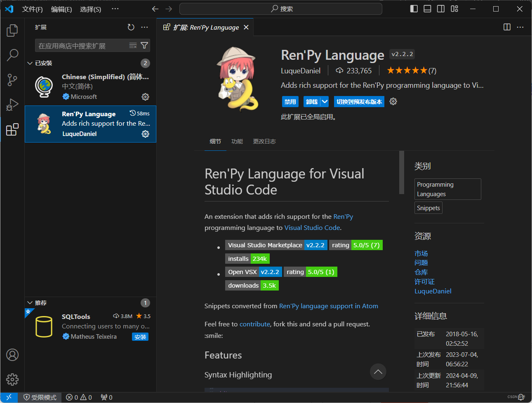
Task: Click the top command center search box
Action: coord(281,9)
